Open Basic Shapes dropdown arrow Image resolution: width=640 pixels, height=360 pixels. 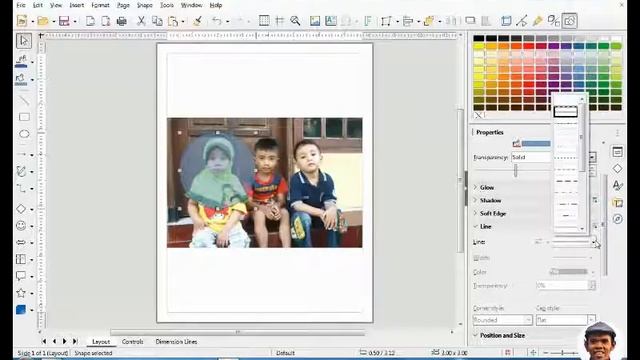(32, 209)
